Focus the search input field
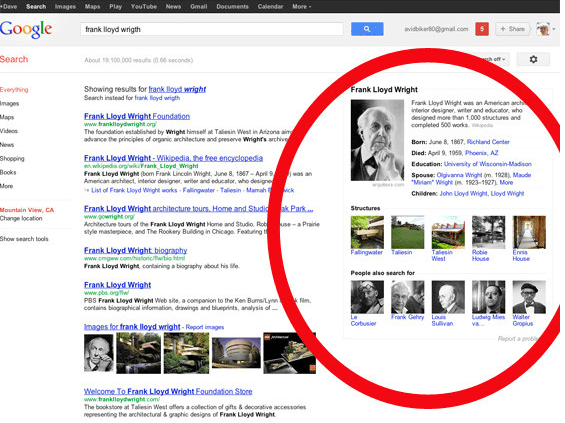This screenshot has width=565, height=423. 212,29
